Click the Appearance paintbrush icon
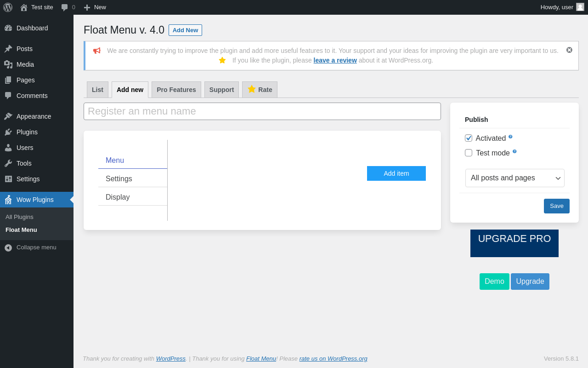Viewport: 588px width, 368px height. coord(8,116)
